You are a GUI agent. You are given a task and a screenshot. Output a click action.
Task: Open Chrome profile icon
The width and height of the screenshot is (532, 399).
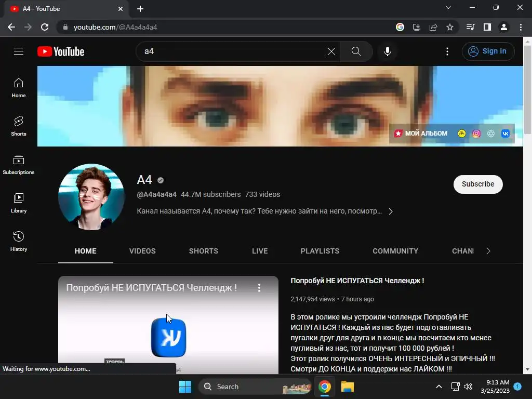click(504, 27)
